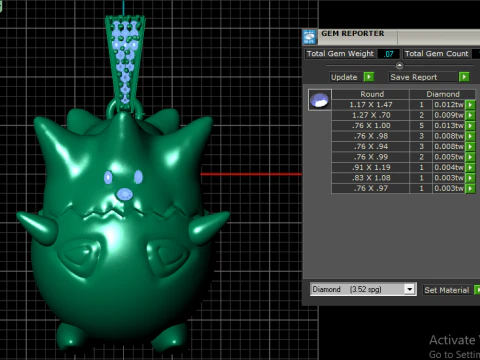Click the Set Material button label
Image resolution: width=480 pixels, height=360 pixels.
pyautogui.click(x=447, y=290)
